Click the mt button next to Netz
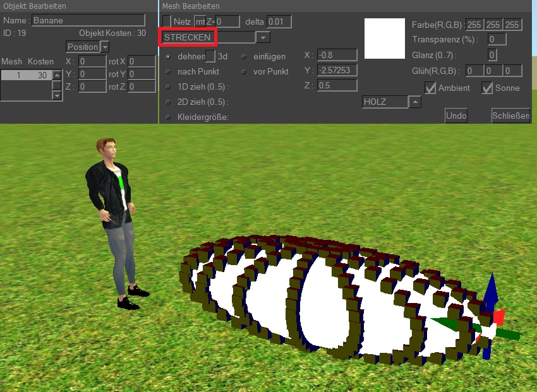 200,21
